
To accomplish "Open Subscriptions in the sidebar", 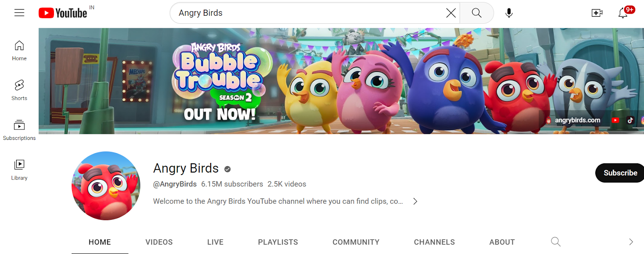I will click(x=19, y=130).
